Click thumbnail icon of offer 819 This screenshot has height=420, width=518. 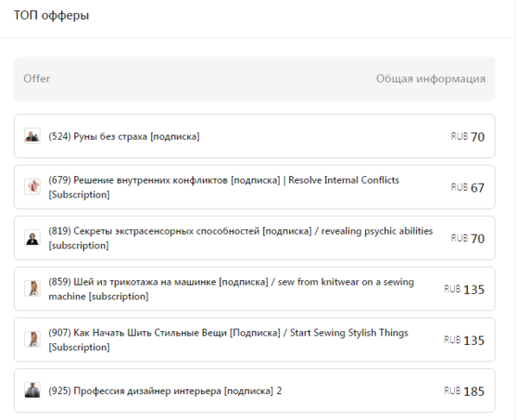pos(32,238)
